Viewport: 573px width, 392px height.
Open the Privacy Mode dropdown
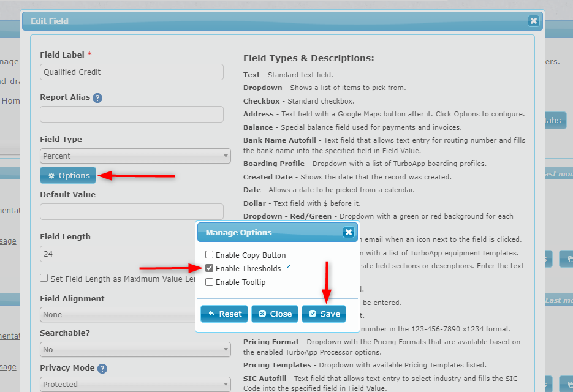pos(135,384)
